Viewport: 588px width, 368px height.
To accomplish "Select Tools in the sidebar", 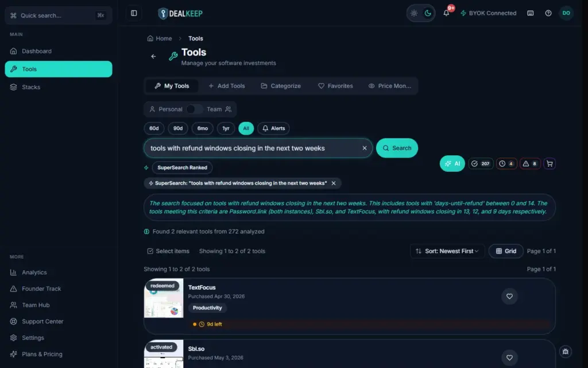I will [59, 69].
